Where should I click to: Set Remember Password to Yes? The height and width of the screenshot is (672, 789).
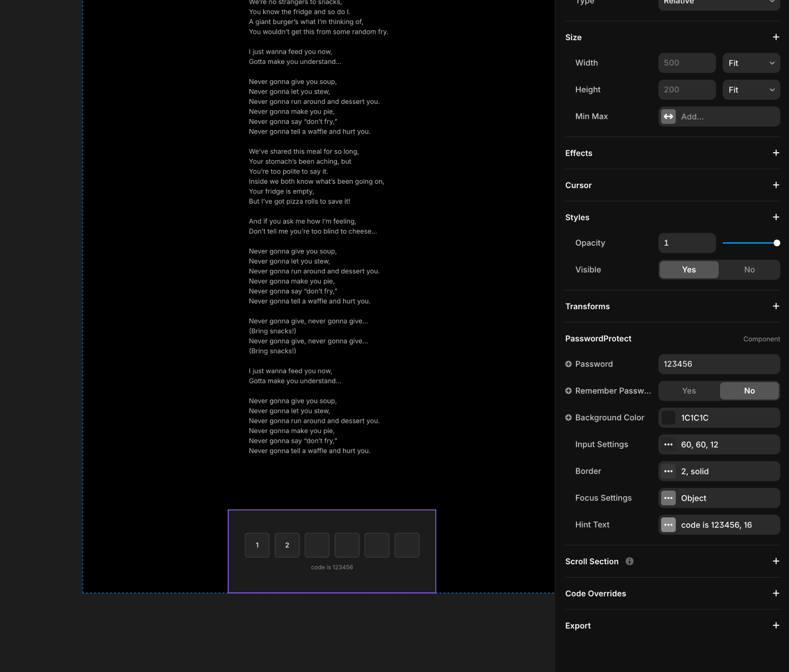pyautogui.click(x=689, y=391)
